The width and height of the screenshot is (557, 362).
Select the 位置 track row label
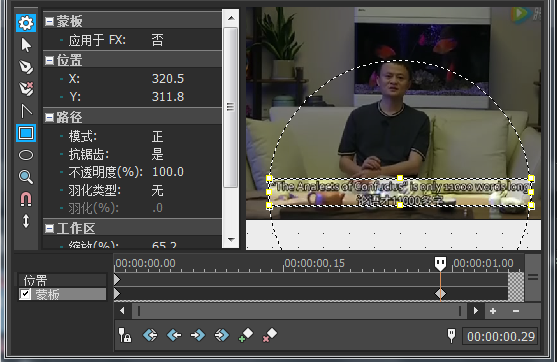coord(63,280)
